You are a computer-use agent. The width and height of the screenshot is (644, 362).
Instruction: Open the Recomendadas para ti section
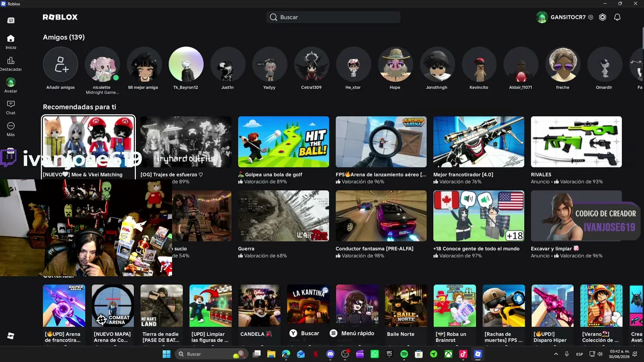tap(79, 107)
